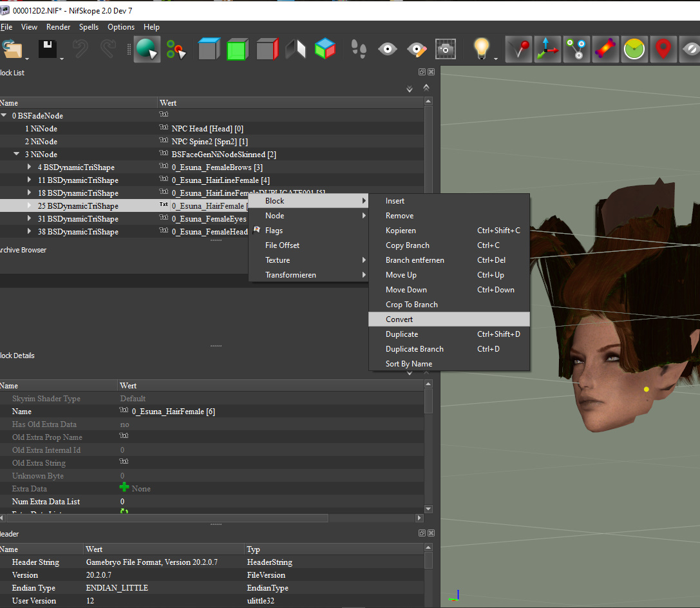
Task: Activate walk mode footprints icon
Action: (x=358, y=50)
